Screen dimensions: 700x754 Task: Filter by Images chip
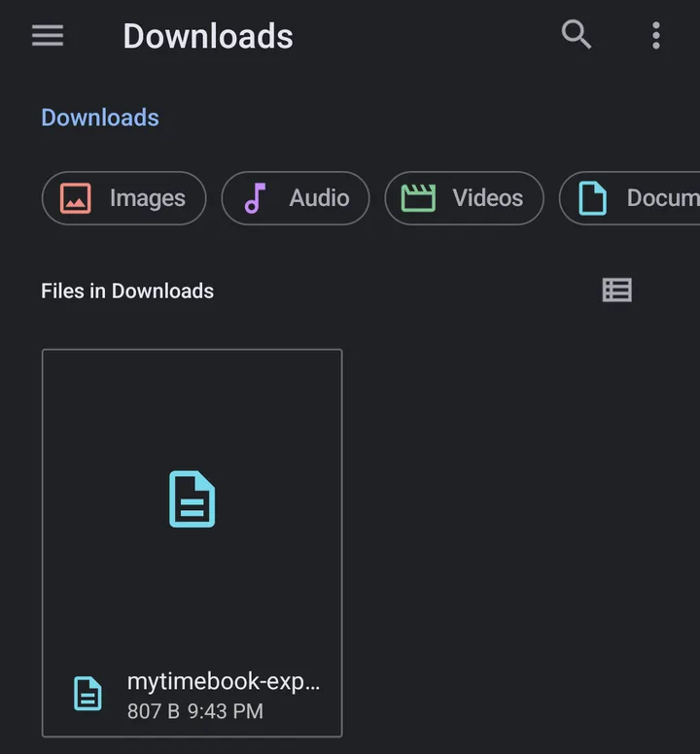tap(124, 198)
